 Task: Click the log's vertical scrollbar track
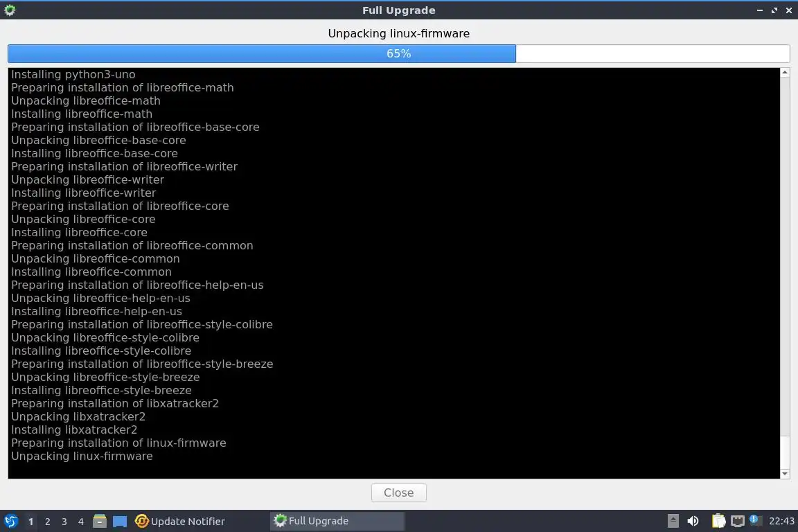pyautogui.click(x=785, y=274)
